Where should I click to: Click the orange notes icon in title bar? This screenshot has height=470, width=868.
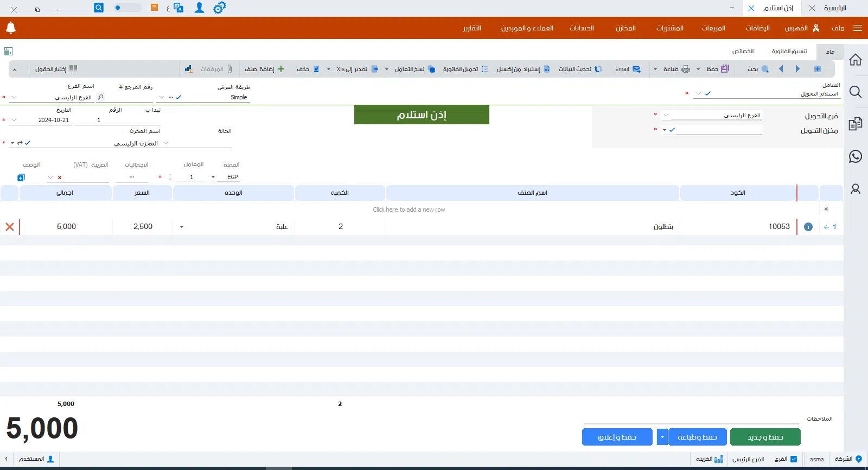[x=155, y=8]
